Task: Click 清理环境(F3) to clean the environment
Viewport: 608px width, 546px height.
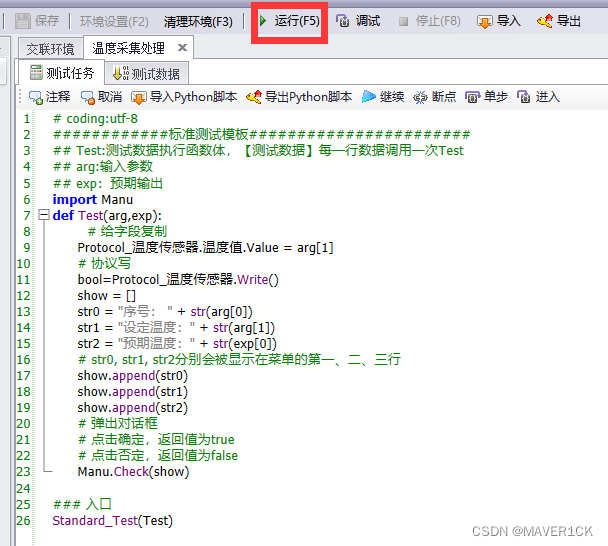Action: [x=198, y=21]
